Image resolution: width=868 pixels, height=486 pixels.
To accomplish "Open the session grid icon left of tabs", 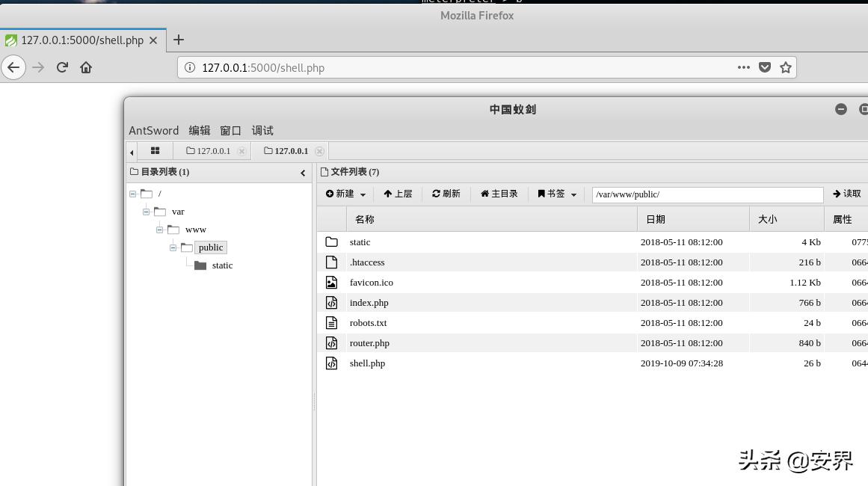I will click(155, 150).
